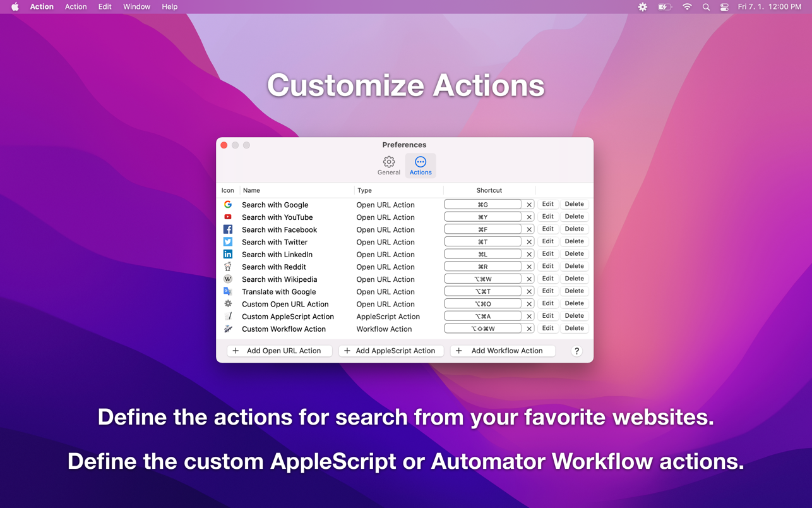Clear the ⌘G shortcut with its X
812x508 pixels.
[x=529, y=205]
